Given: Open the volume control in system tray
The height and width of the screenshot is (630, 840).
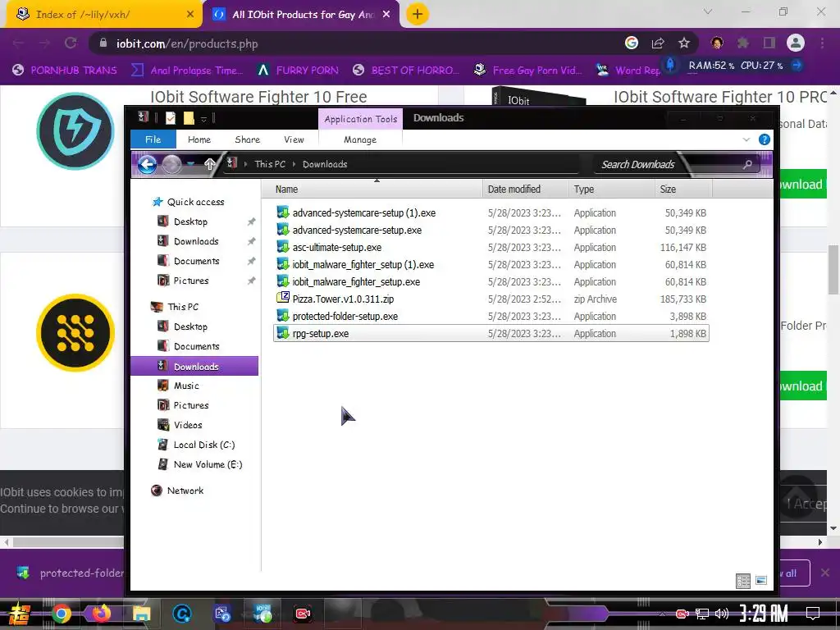Looking at the screenshot, I should (722, 614).
